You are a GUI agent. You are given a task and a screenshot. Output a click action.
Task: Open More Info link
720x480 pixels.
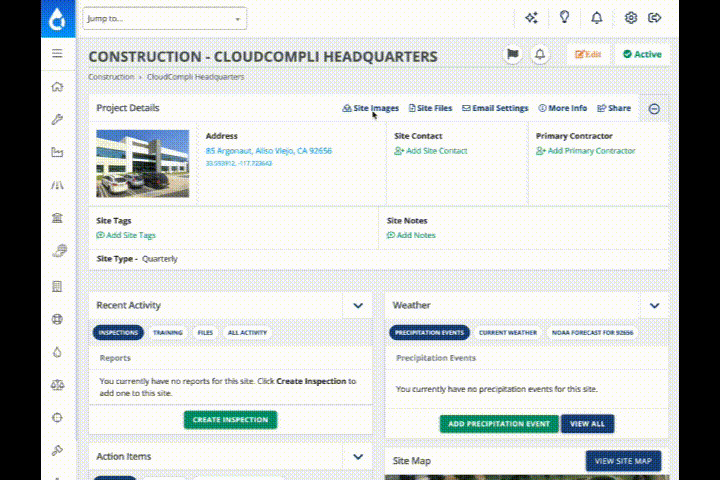coord(562,108)
